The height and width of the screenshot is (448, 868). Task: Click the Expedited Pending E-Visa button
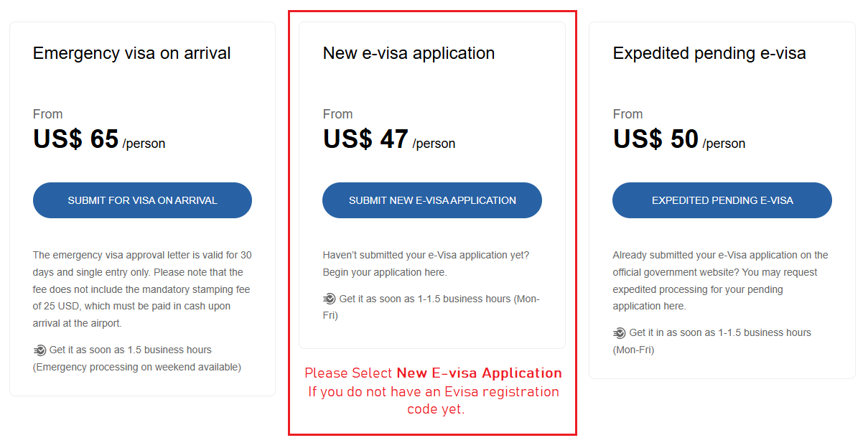coord(722,200)
